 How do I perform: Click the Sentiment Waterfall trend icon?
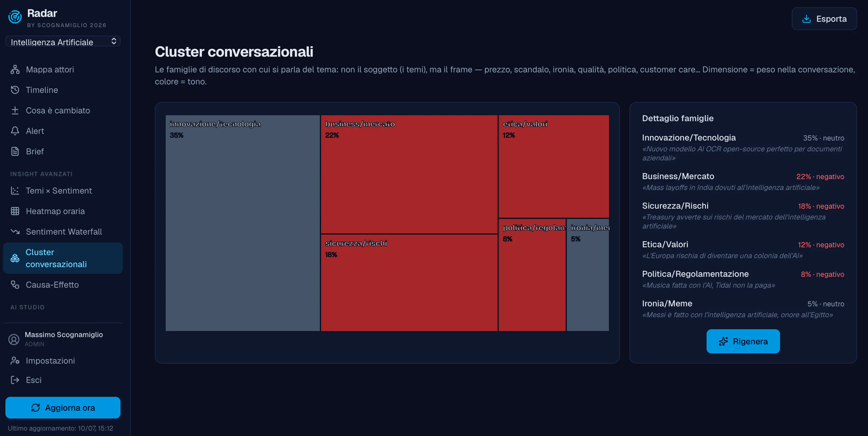[15, 232]
